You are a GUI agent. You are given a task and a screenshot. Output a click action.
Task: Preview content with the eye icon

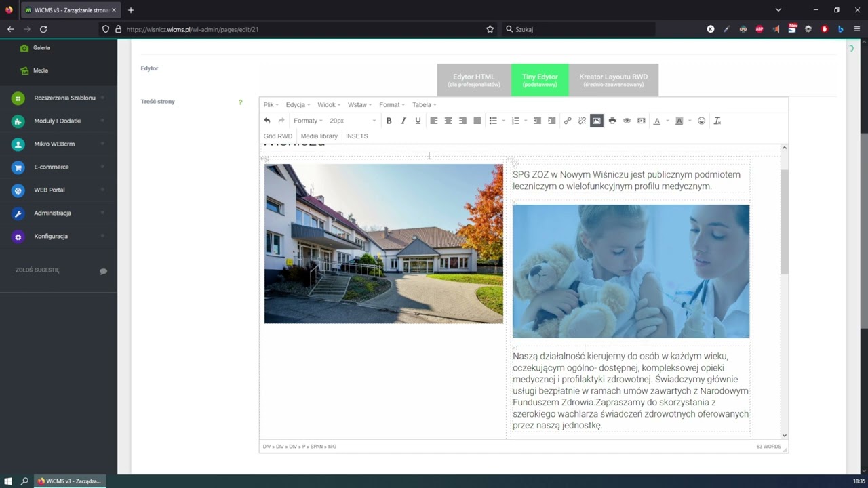[627, 121]
